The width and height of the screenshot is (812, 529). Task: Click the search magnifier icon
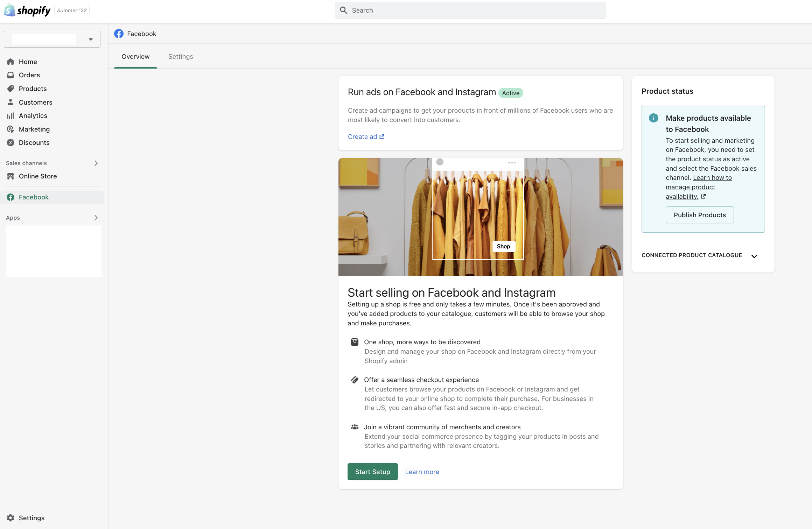tap(344, 10)
